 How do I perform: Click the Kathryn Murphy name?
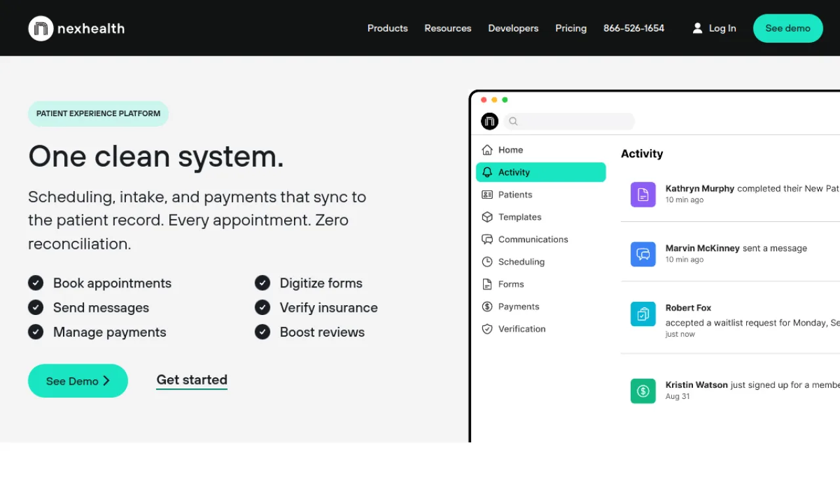(700, 188)
